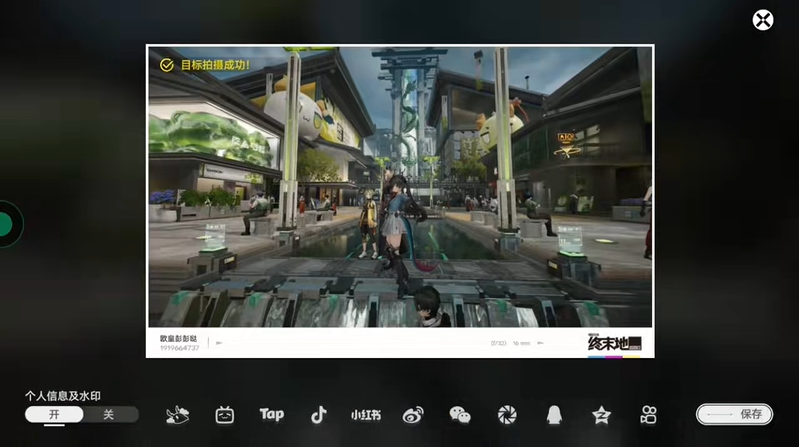
Task: Share the photo to QQ penguin
Action: [x=554, y=415]
